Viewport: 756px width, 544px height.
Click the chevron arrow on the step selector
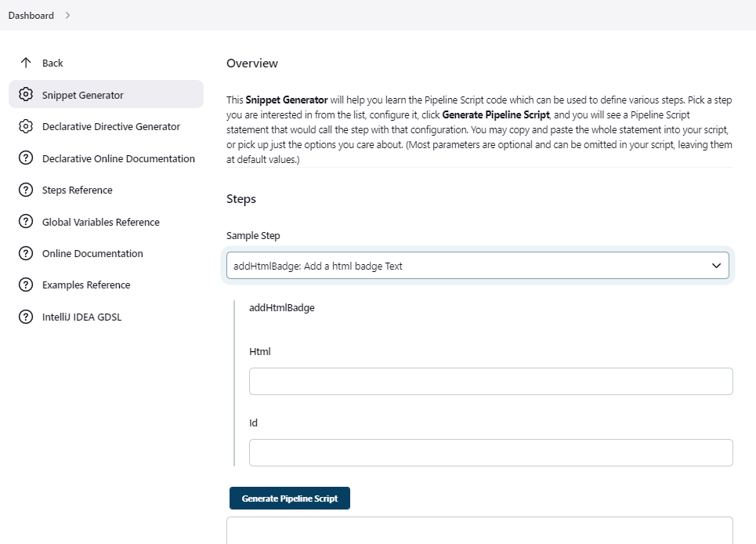(x=715, y=265)
